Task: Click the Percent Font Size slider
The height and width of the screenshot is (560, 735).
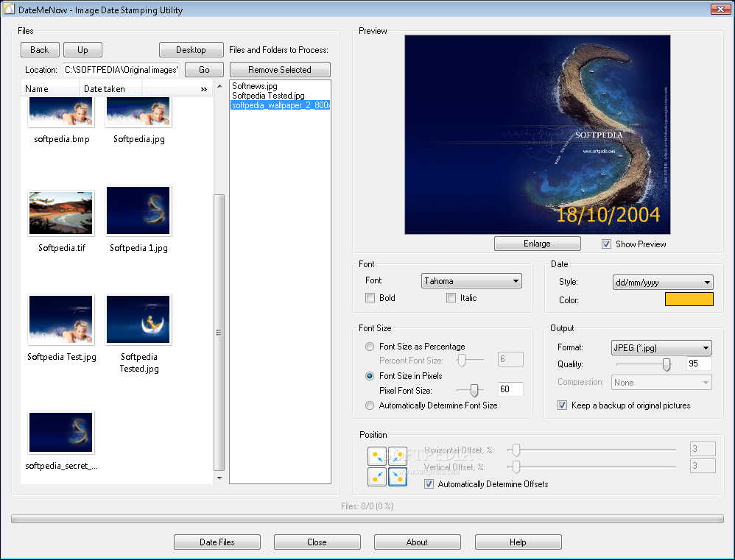Action: tap(462, 360)
